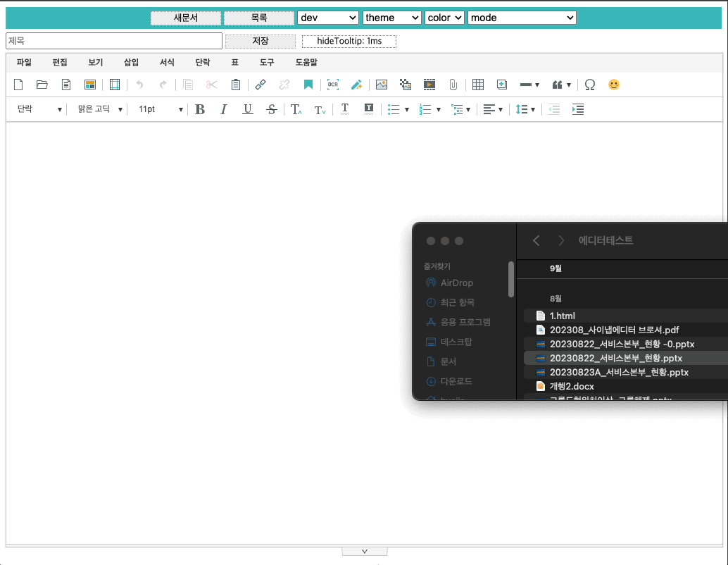
Task: Expand the theme dropdown in top bar
Action: 391,18
